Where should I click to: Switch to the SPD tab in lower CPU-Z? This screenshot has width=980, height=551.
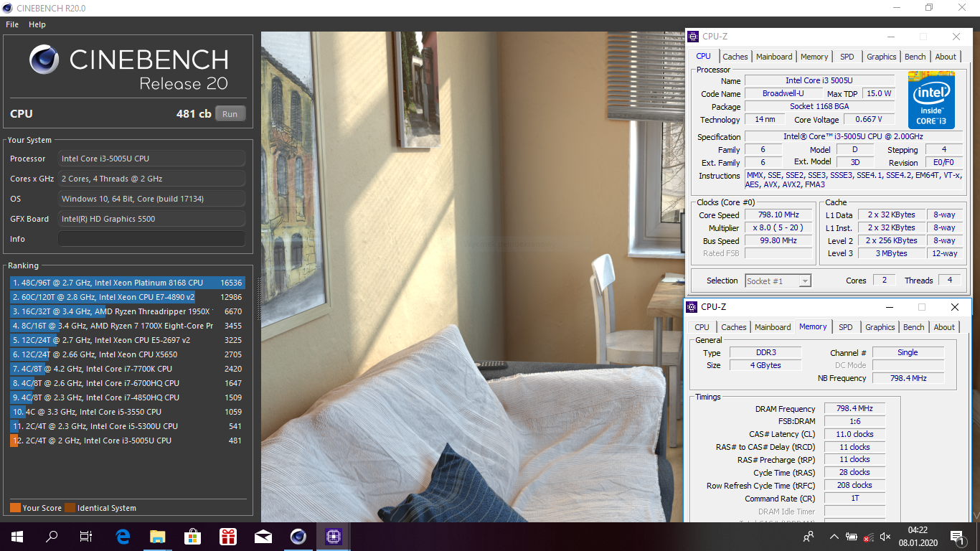pos(846,327)
